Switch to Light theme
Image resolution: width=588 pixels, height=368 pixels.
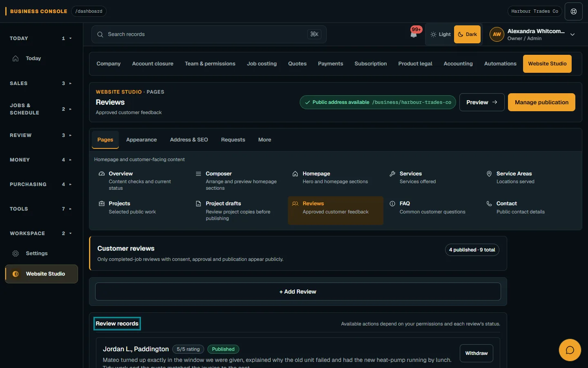tap(441, 34)
